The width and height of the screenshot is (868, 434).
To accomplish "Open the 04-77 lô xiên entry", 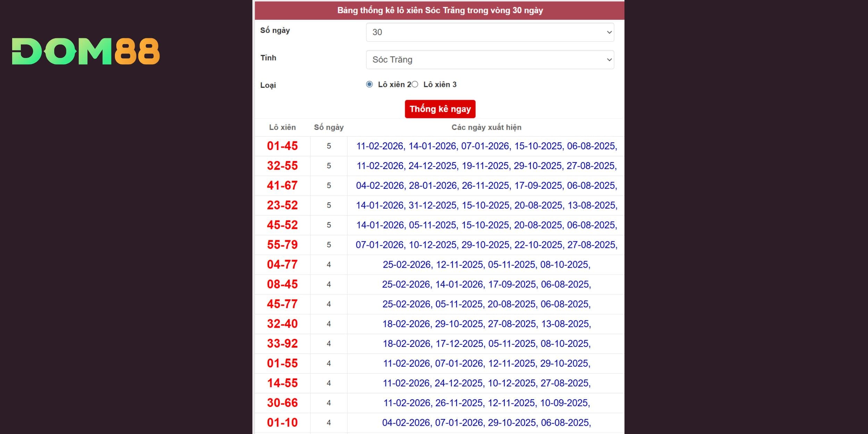I will click(282, 265).
